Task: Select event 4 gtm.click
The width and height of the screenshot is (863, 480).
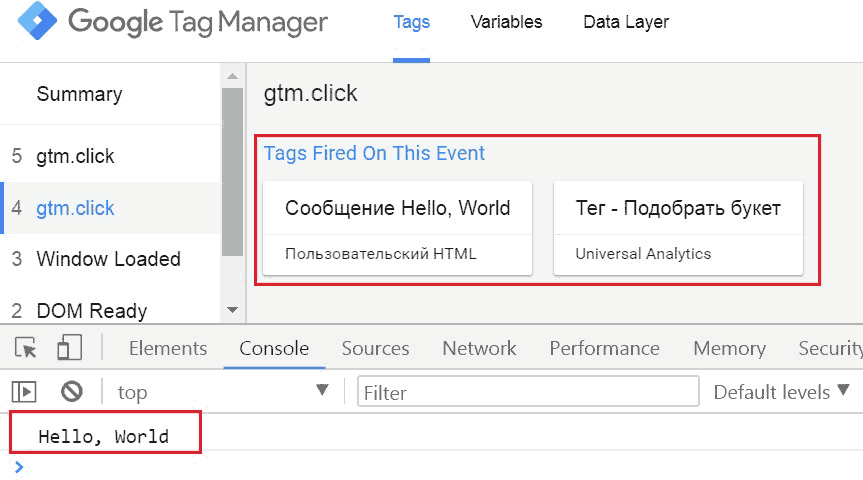Action: (110, 208)
